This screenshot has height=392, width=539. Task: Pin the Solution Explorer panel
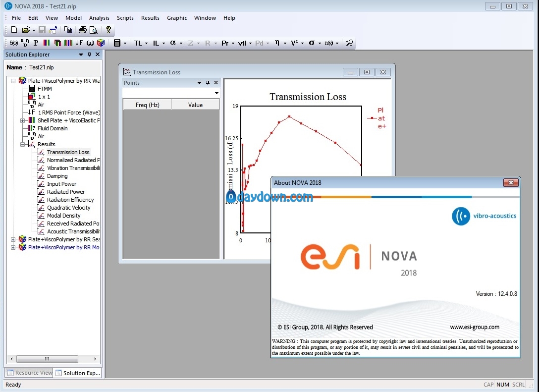tap(89, 55)
